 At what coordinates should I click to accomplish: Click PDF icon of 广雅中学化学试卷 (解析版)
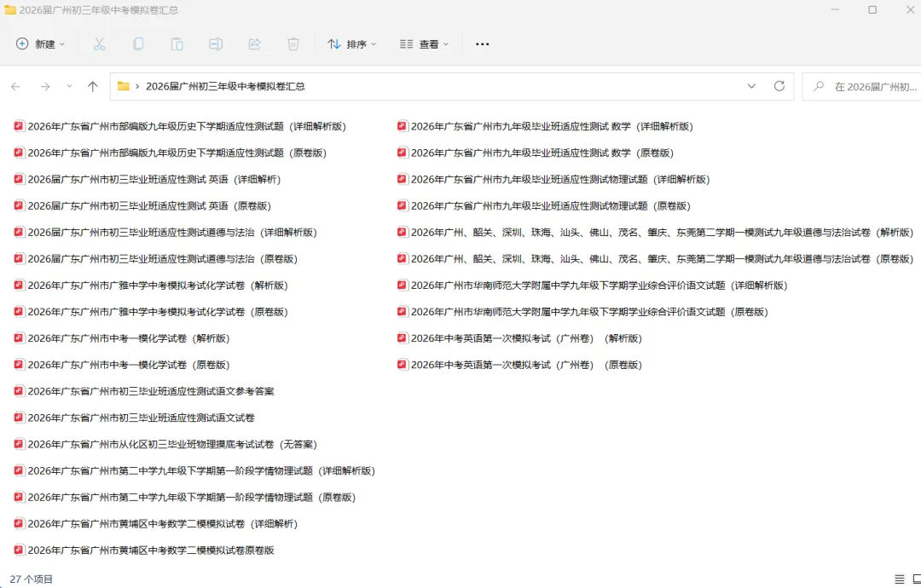pyautogui.click(x=20, y=285)
